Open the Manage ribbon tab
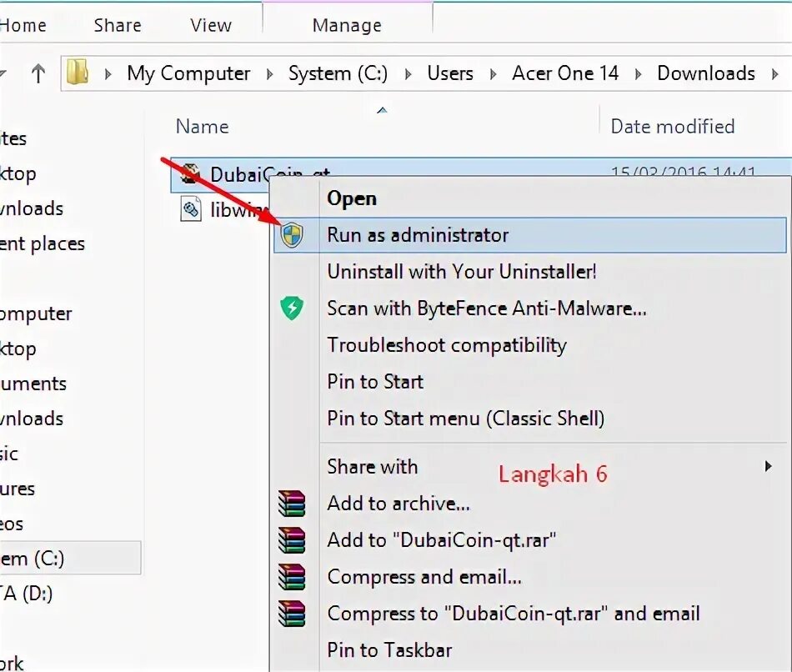Viewport: 792px width, 672px height. [x=347, y=25]
